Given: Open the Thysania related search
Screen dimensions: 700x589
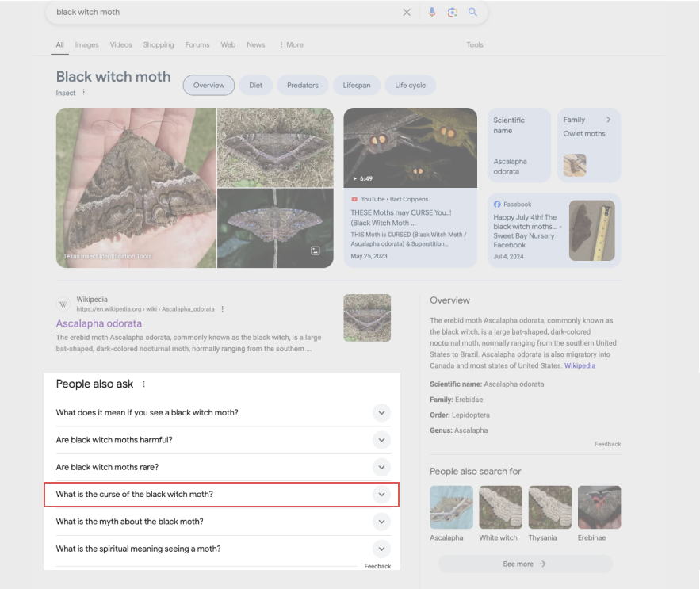Looking at the screenshot, I should point(550,507).
